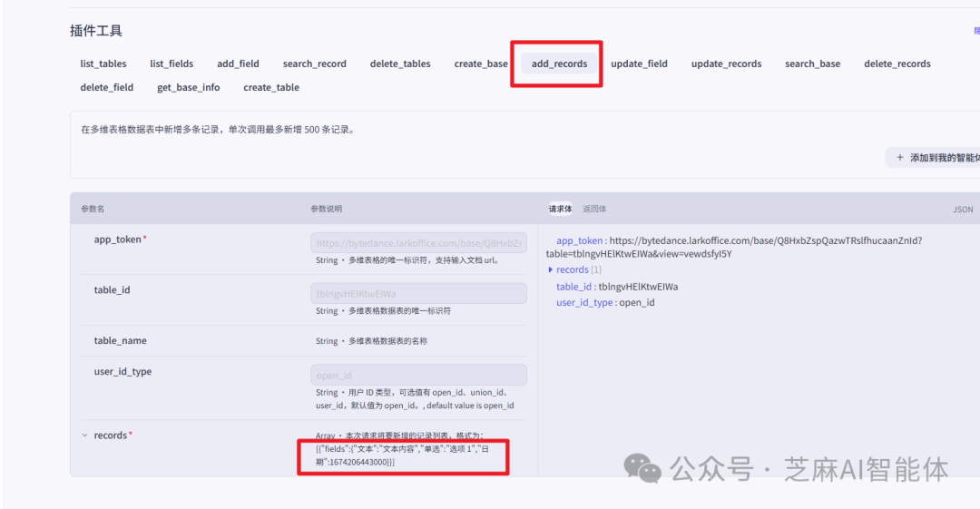Select the app_token key in request body
Image resolution: width=980 pixels, height=509 pixels.
tap(579, 240)
